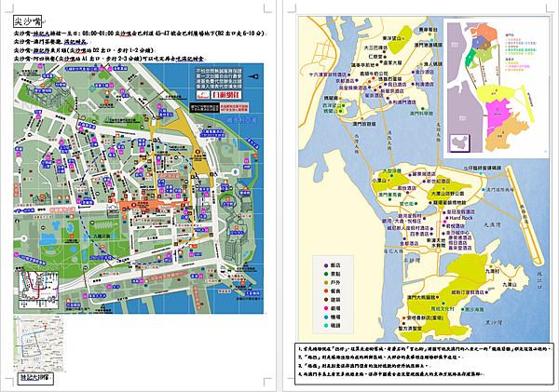
Task: Click the 四季酒店 label
Action: click(419, 234)
